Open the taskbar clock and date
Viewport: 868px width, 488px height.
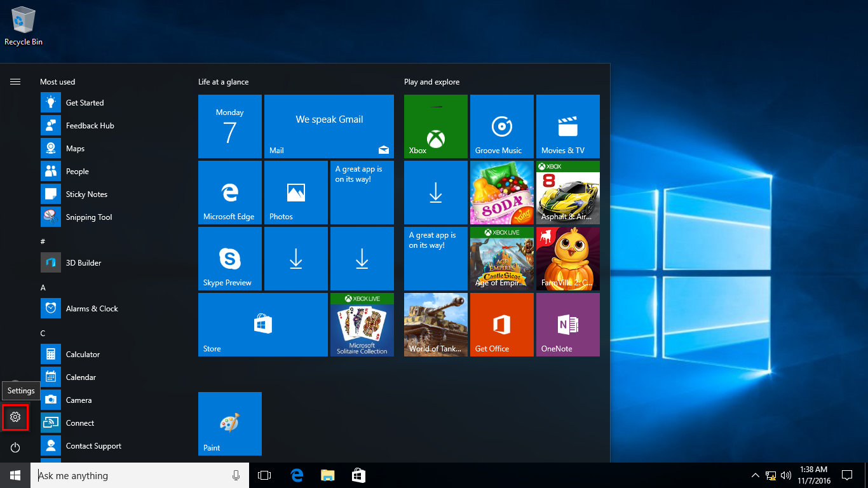click(x=813, y=475)
